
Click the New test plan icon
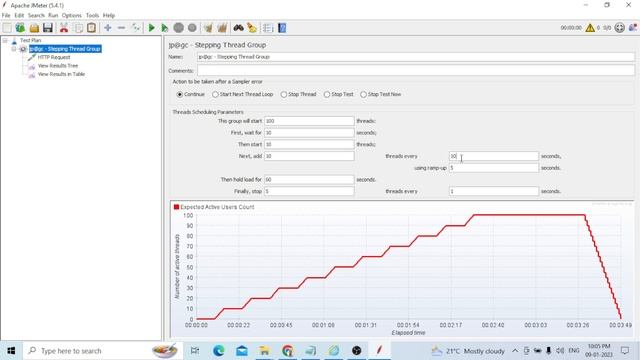(x=7, y=28)
